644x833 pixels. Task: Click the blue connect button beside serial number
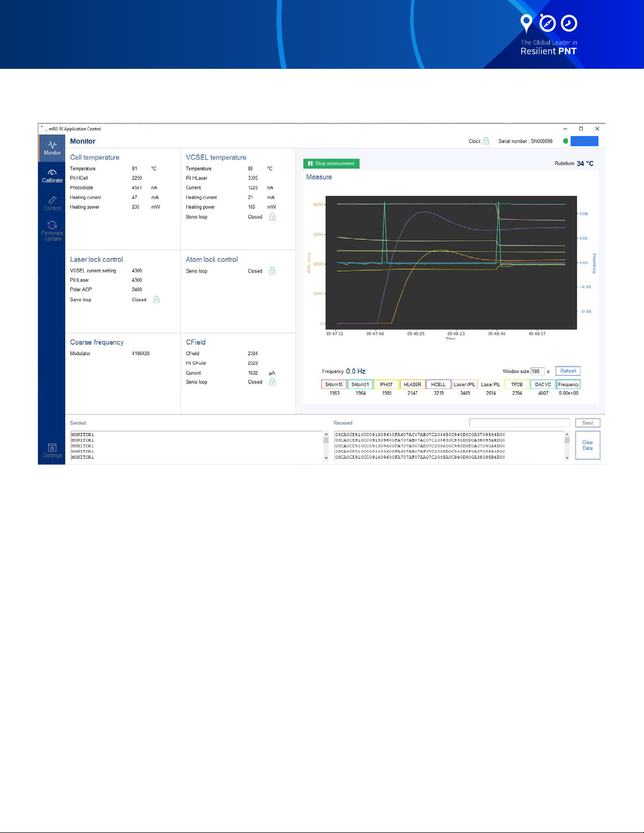coord(584,141)
